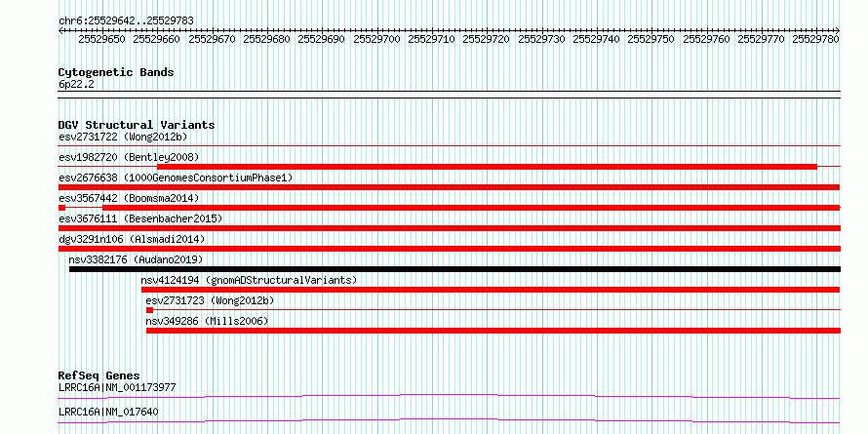Click the red nsv4124194 variant bar

click(491, 290)
